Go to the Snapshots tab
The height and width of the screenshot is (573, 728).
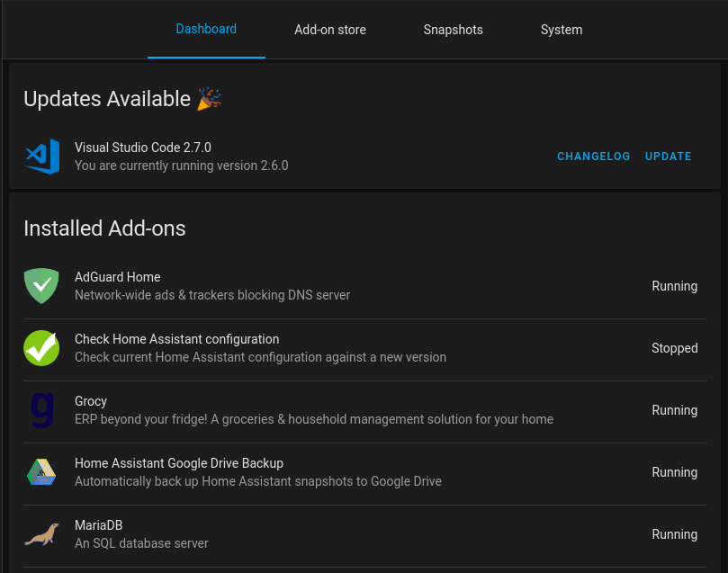tap(454, 29)
